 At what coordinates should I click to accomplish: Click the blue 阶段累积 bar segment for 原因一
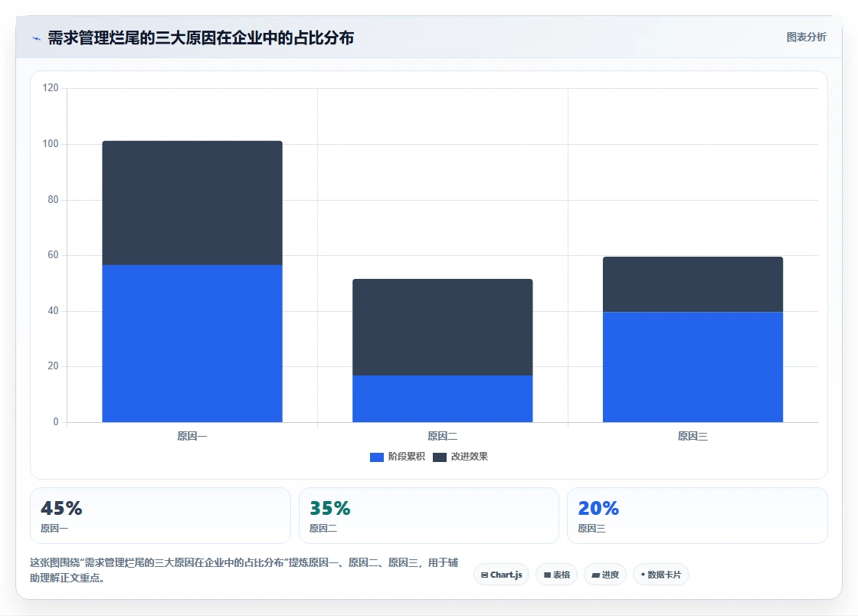(192, 343)
